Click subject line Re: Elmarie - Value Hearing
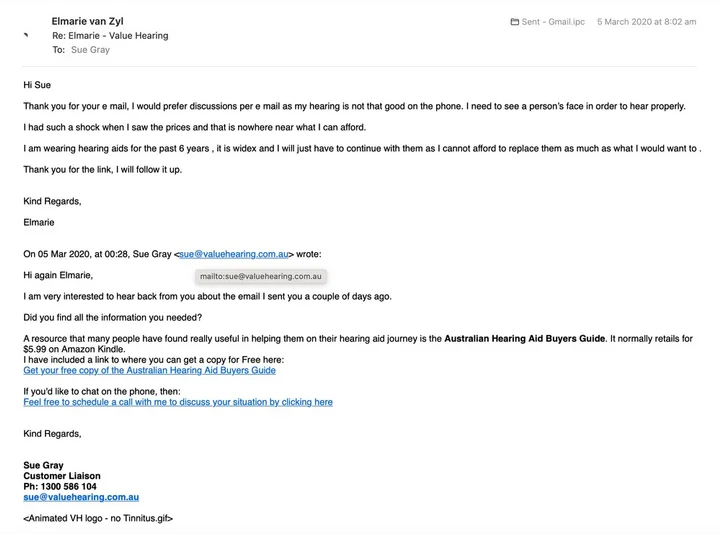 (x=110, y=35)
